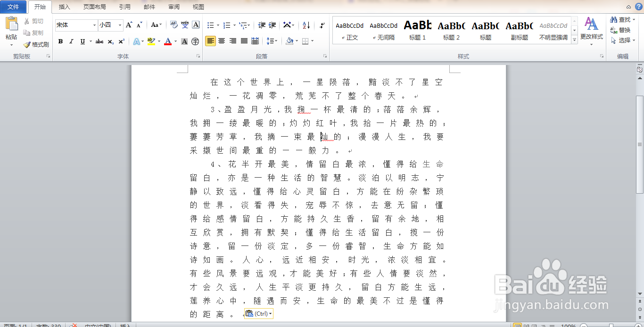Switch to the 插入 ribbon tab

(64, 7)
